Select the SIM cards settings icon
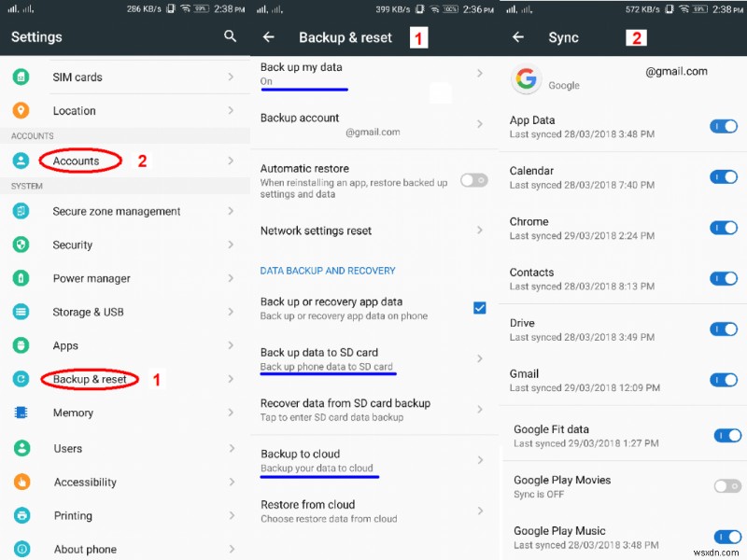The width and height of the screenshot is (747, 560). click(21, 77)
